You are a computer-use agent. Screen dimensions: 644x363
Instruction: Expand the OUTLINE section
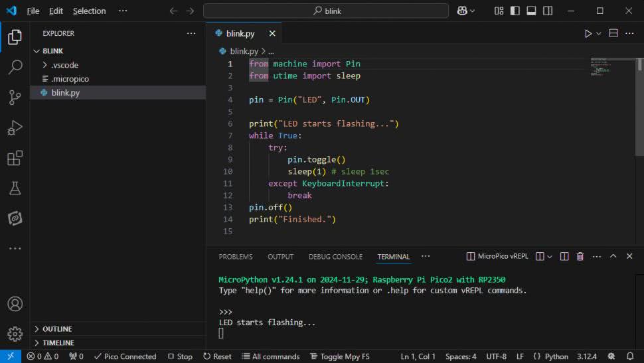(x=57, y=329)
